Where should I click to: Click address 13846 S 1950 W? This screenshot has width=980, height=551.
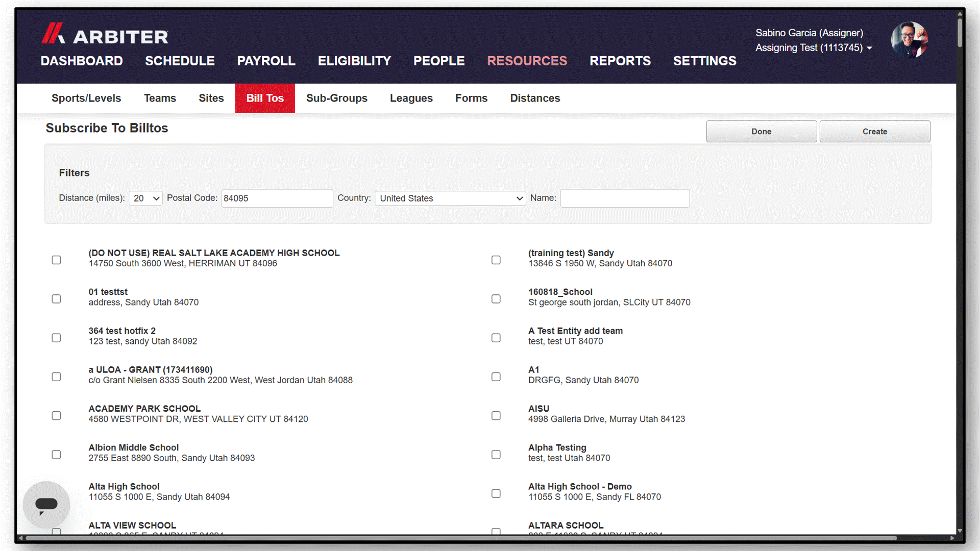[x=600, y=263]
